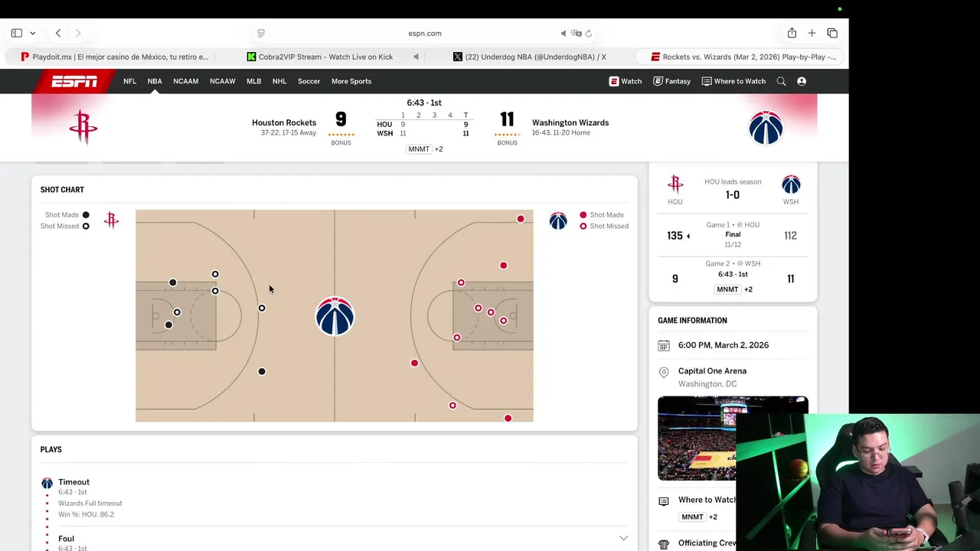Open the Houston Rockets team name link
The width and height of the screenshot is (980, 551).
coord(284,122)
